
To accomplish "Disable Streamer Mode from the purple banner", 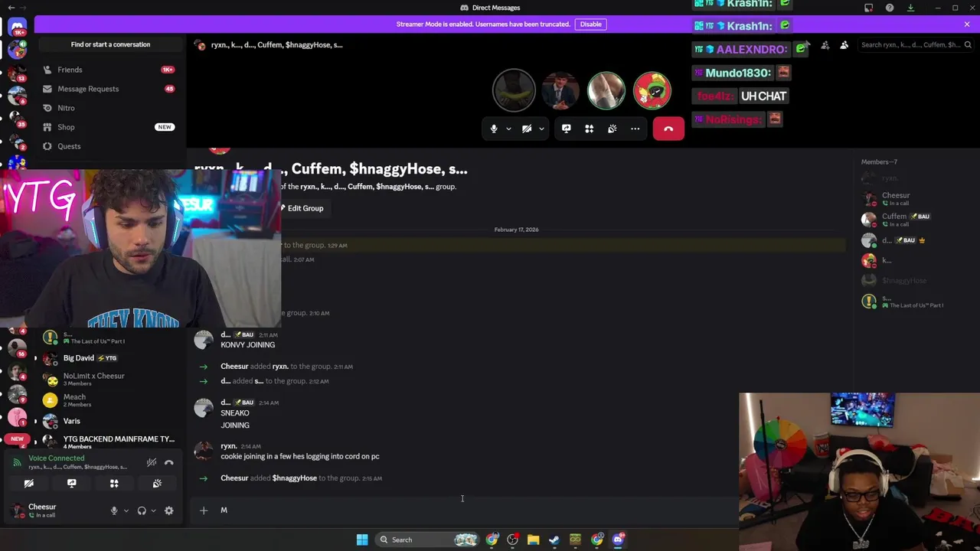I will pyautogui.click(x=590, y=24).
